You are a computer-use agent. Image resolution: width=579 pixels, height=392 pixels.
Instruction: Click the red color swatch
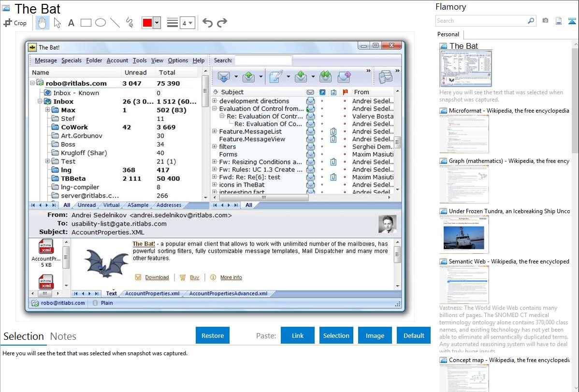click(x=147, y=23)
